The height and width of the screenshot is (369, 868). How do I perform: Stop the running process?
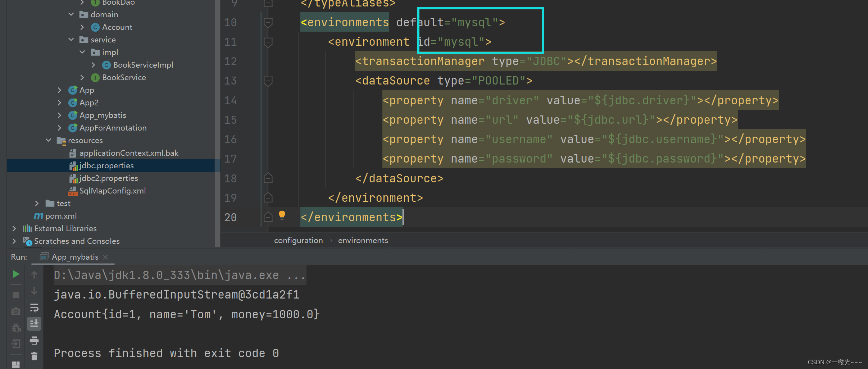click(16, 295)
